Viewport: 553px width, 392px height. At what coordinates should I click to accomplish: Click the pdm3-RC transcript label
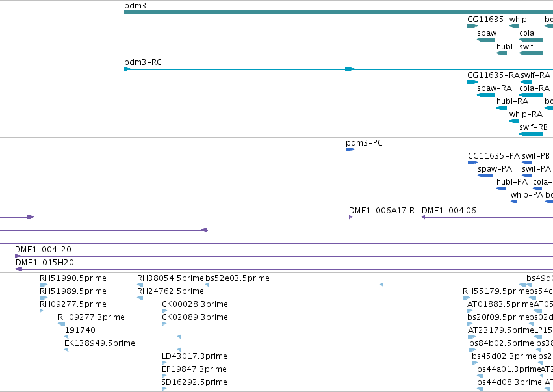point(142,62)
